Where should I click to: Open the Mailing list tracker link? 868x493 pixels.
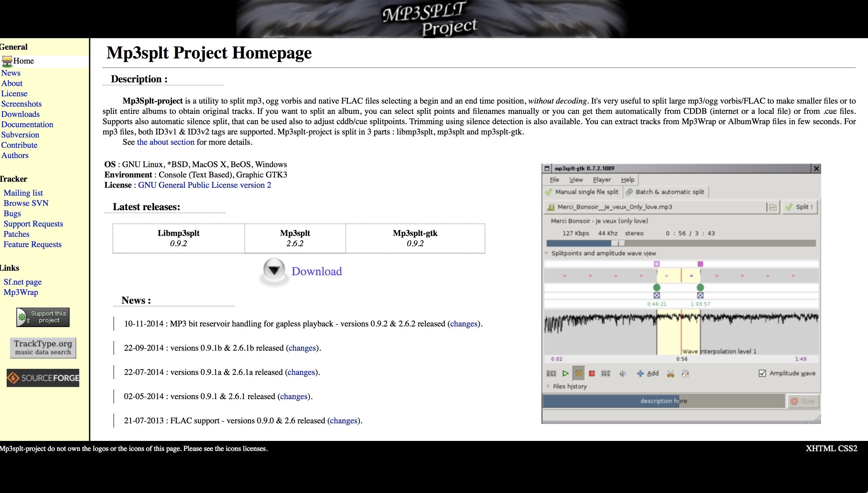click(x=23, y=193)
